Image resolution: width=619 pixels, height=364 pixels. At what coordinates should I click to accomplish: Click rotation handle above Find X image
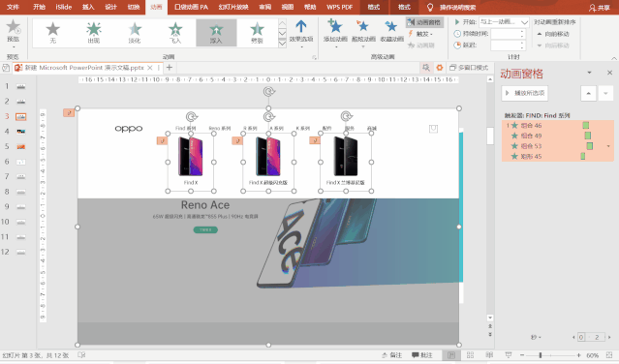click(192, 117)
